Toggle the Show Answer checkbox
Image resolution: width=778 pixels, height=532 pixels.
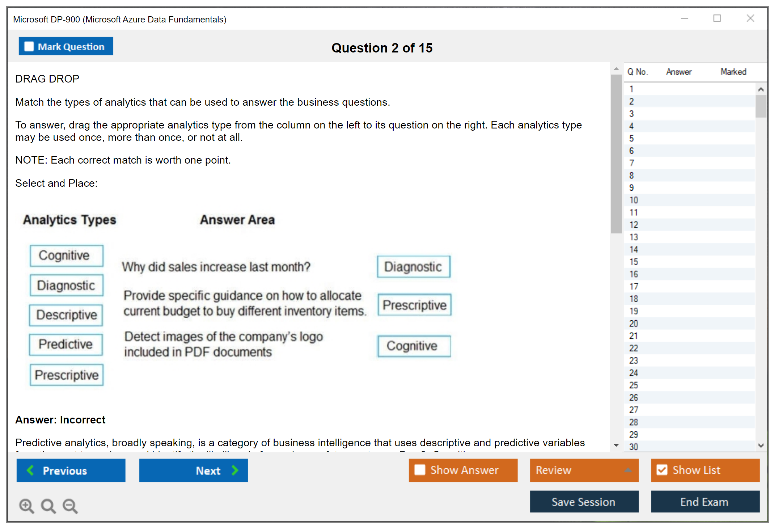(x=420, y=470)
